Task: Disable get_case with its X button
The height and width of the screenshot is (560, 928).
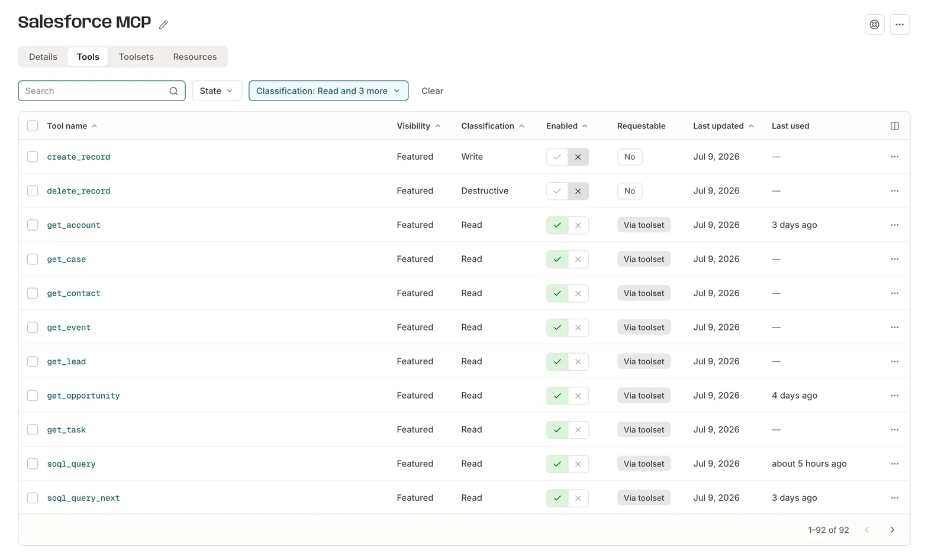Action: (x=578, y=259)
